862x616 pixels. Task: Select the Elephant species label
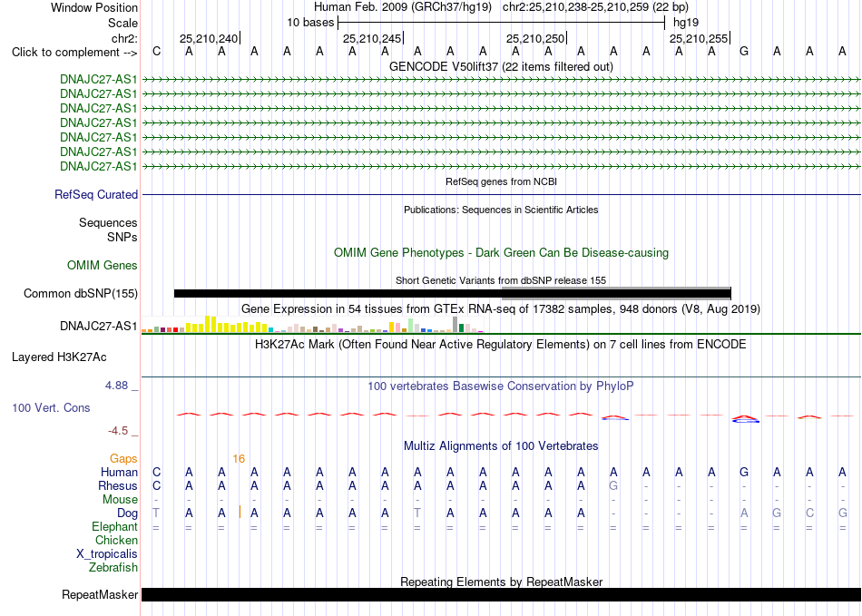(x=114, y=526)
